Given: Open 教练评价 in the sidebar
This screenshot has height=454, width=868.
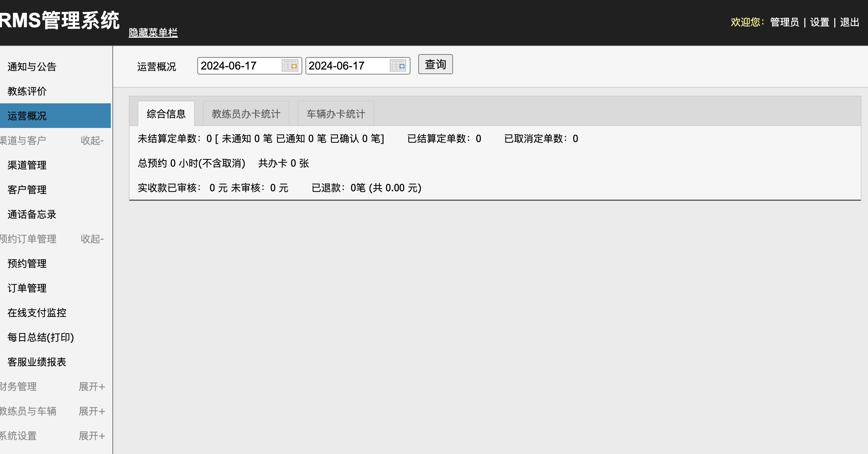Looking at the screenshot, I should pyautogui.click(x=27, y=92).
